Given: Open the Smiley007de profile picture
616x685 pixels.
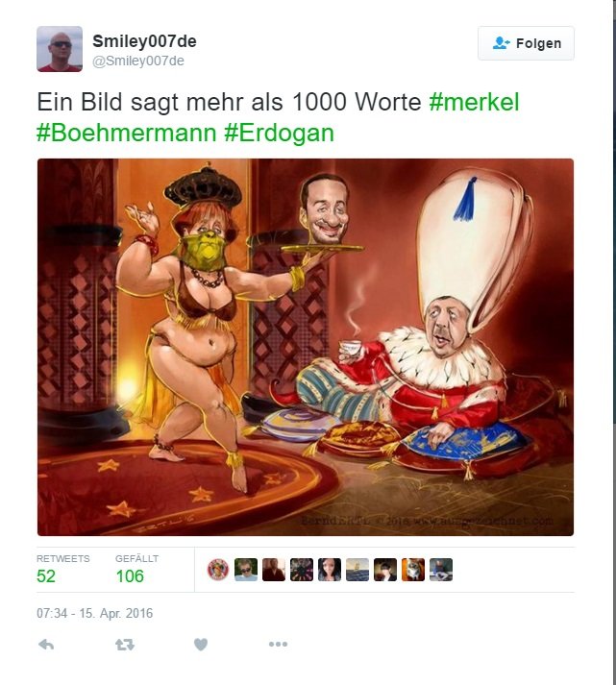Looking at the screenshot, I should pos(60,48).
